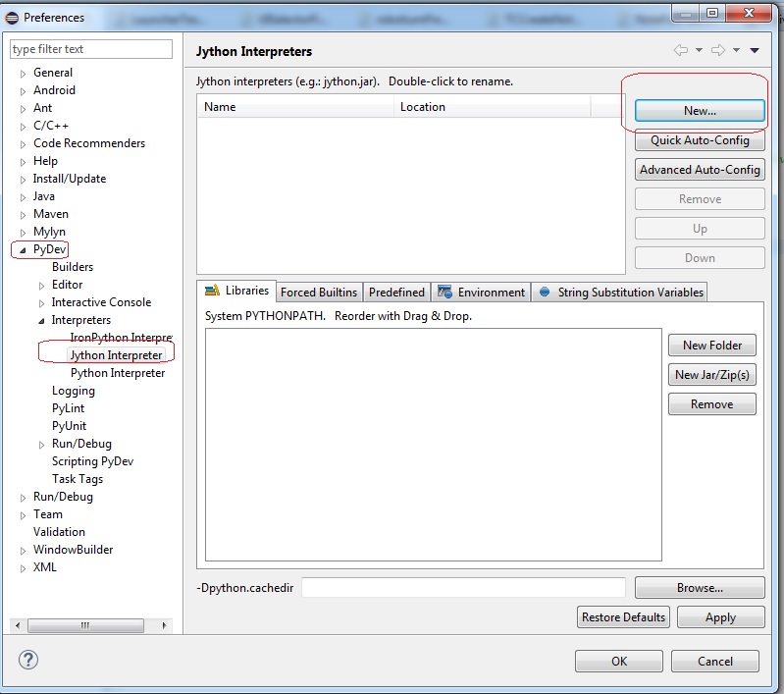
Task: Click Restore Defaults button
Action: (x=623, y=617)
